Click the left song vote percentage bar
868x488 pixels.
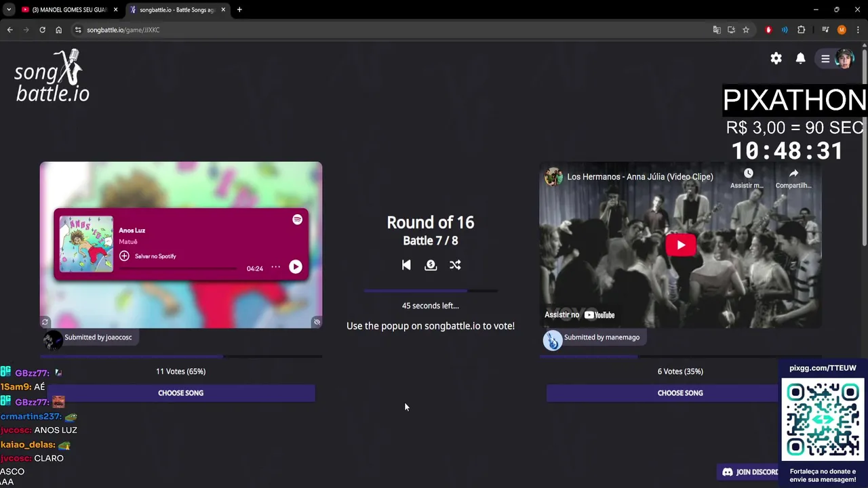[x=180, y=356]
